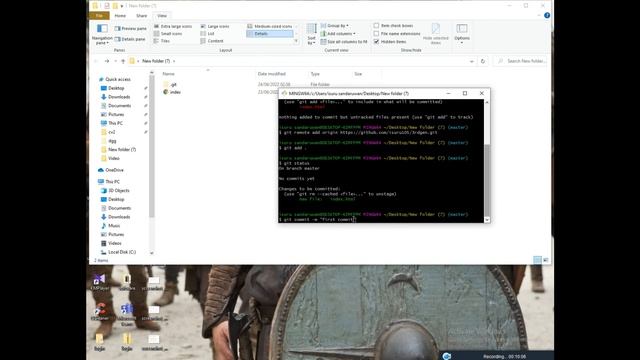
Task: Click the navigation pane scrollbar
Action: (x=151, y=147)
